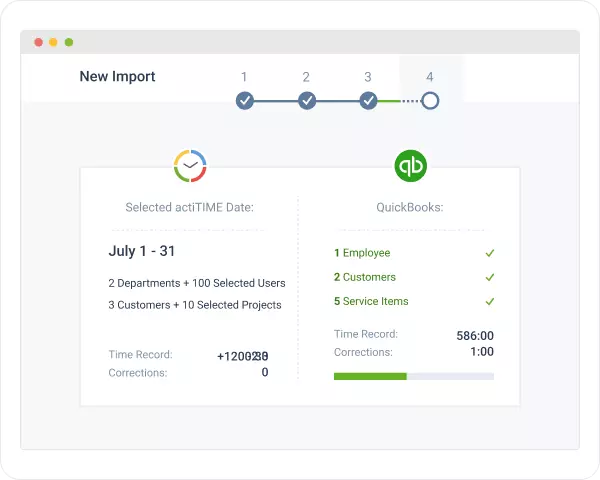Click the yellow minimize window dot
600x480 pixels.
point(53,42)
